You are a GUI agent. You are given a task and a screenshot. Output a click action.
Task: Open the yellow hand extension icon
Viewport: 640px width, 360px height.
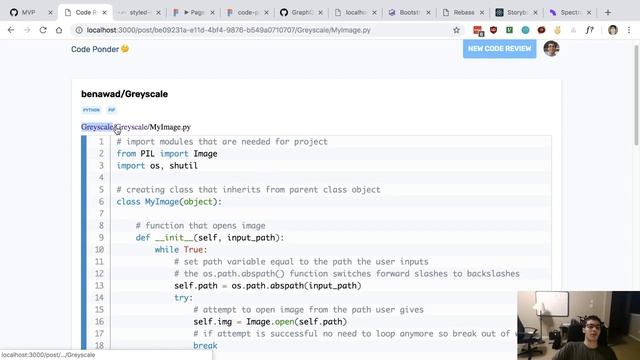click(x=557, y=30)
